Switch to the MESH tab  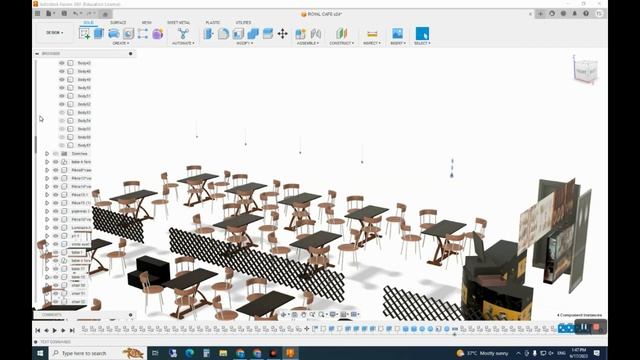pos(147,22)
